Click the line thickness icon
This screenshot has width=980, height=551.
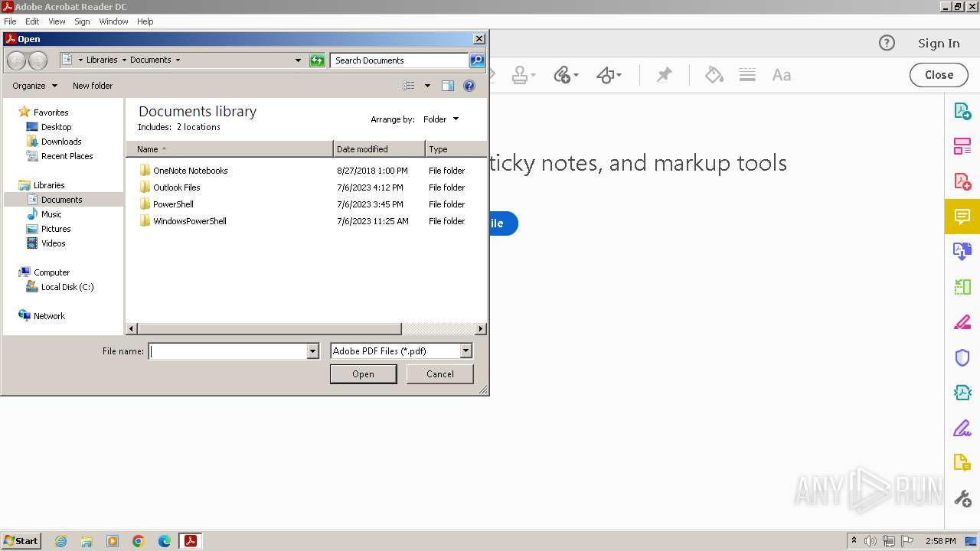click(748, 74)
